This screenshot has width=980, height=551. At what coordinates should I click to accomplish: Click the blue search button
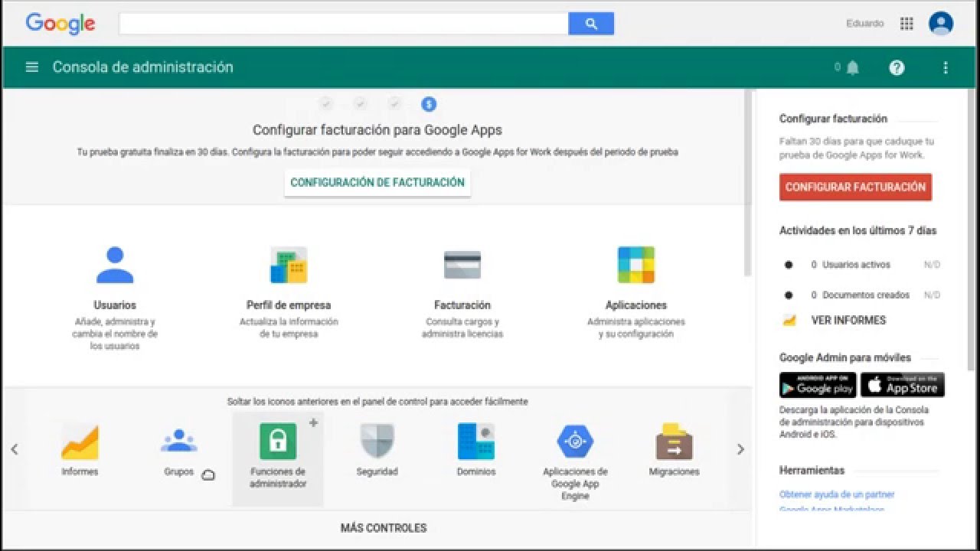[591, 24]
